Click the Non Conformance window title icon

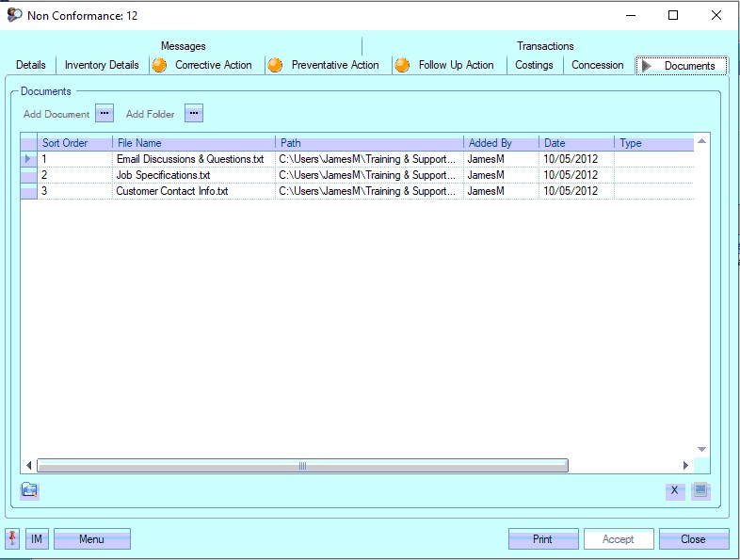[x=14, y=15]
